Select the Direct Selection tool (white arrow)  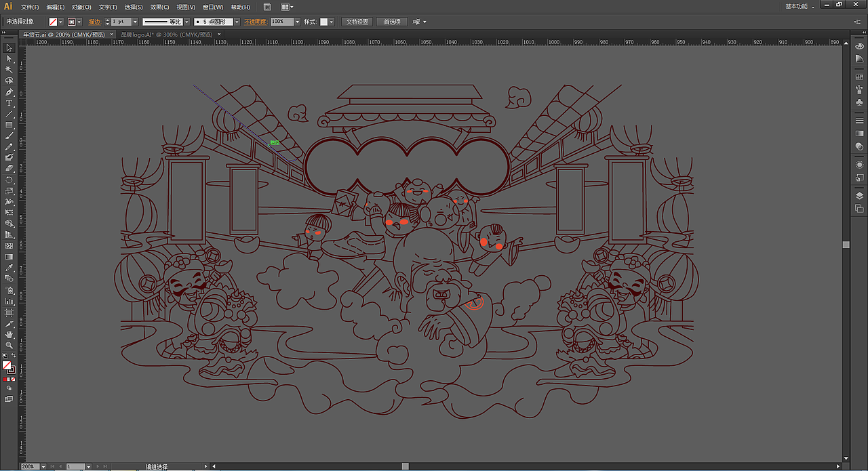coord(9,59)
